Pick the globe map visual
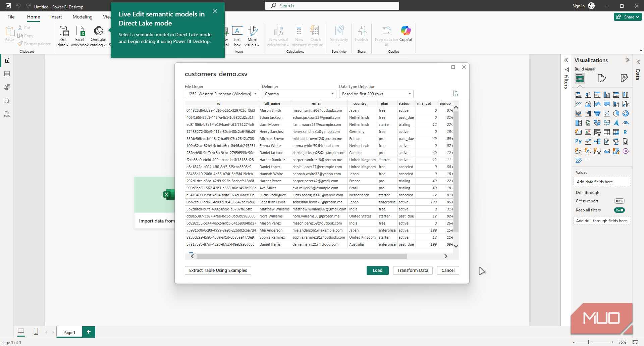 [x=588, y=123]
